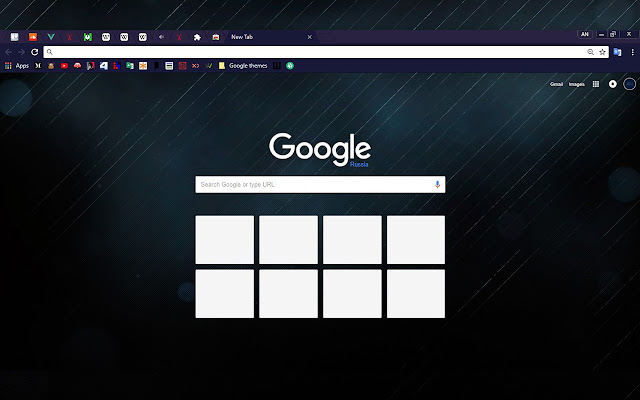
Task: Open the Images link
Action: (576, 84)
